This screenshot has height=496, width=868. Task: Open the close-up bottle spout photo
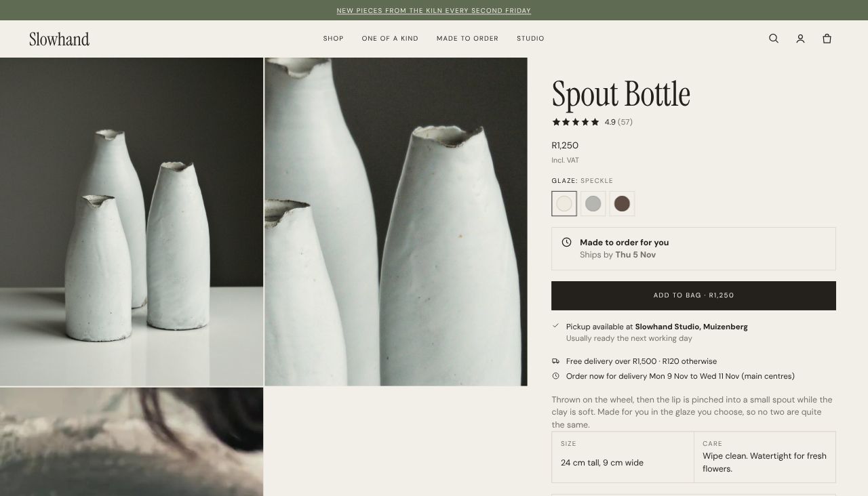396,222
